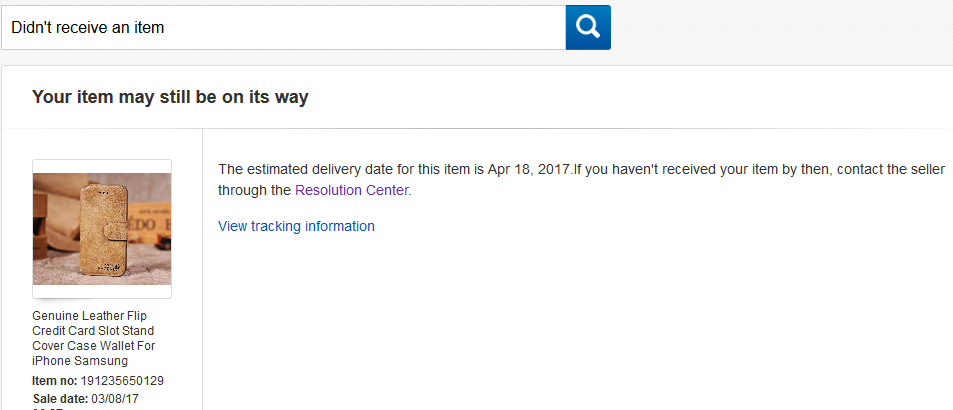Click the magnifying glass search button
This screenshot has height=410, width=953.
pyautogui.click(x=588, y=27)
